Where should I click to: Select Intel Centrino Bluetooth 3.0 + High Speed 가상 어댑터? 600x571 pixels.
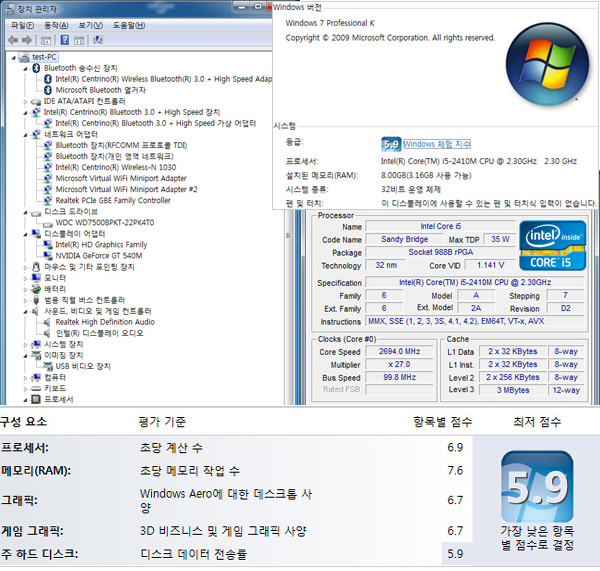click(156, 123)
